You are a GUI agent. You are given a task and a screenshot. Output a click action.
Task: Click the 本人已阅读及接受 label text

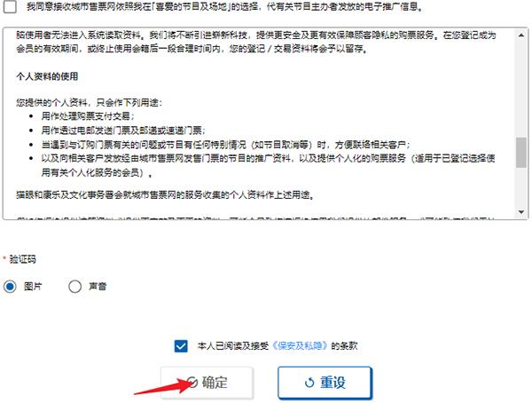click(x=232, y=346)
